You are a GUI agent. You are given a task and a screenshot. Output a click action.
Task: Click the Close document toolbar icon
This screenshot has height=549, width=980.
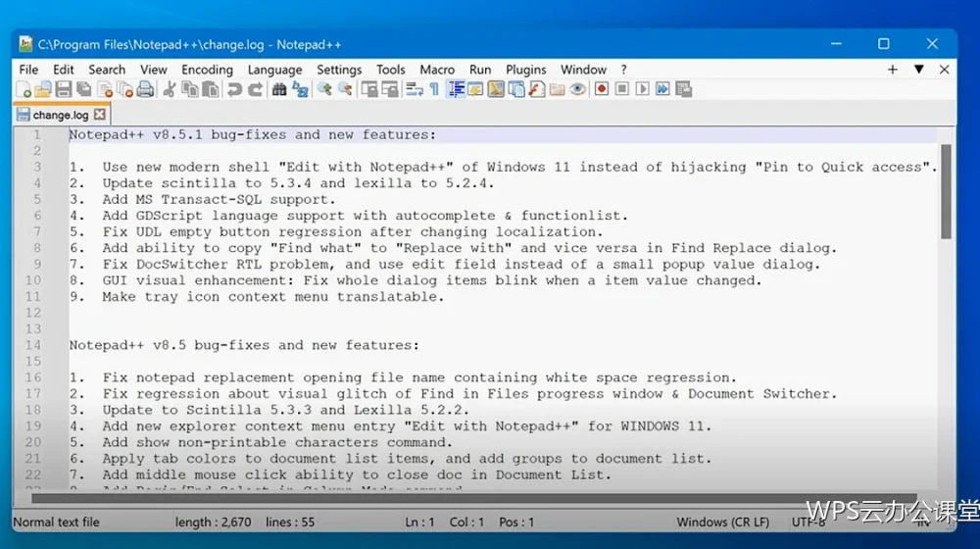point(105,89)
